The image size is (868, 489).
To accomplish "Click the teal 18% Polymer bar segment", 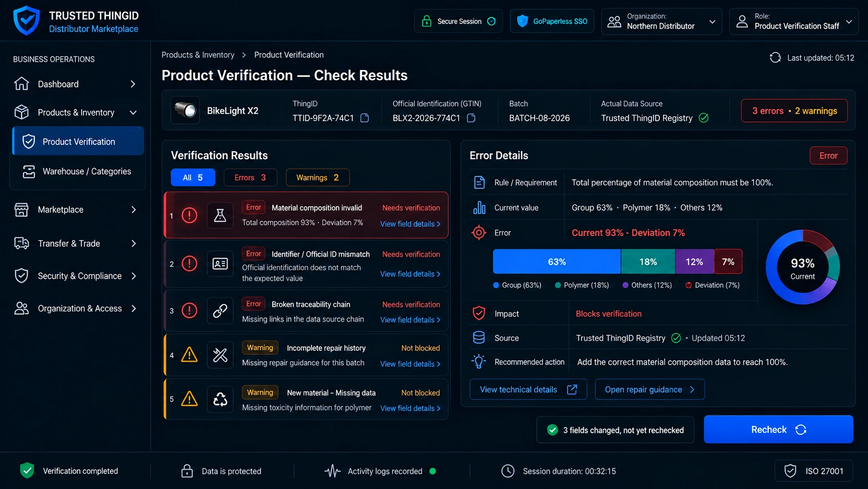I will pos(648,261).
